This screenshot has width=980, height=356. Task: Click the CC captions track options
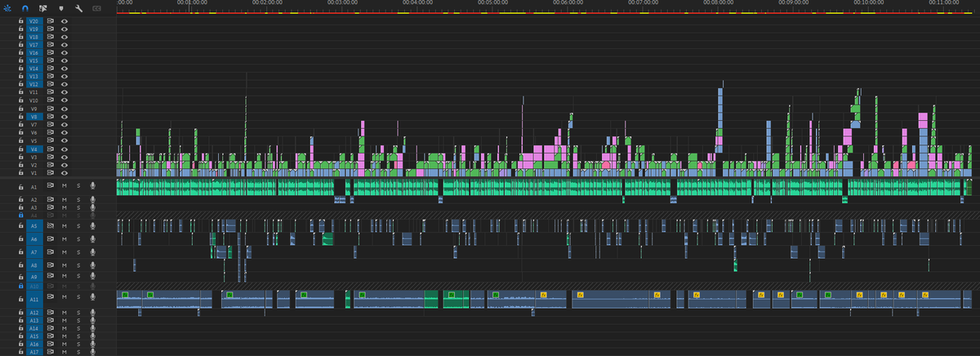(97, 8)
